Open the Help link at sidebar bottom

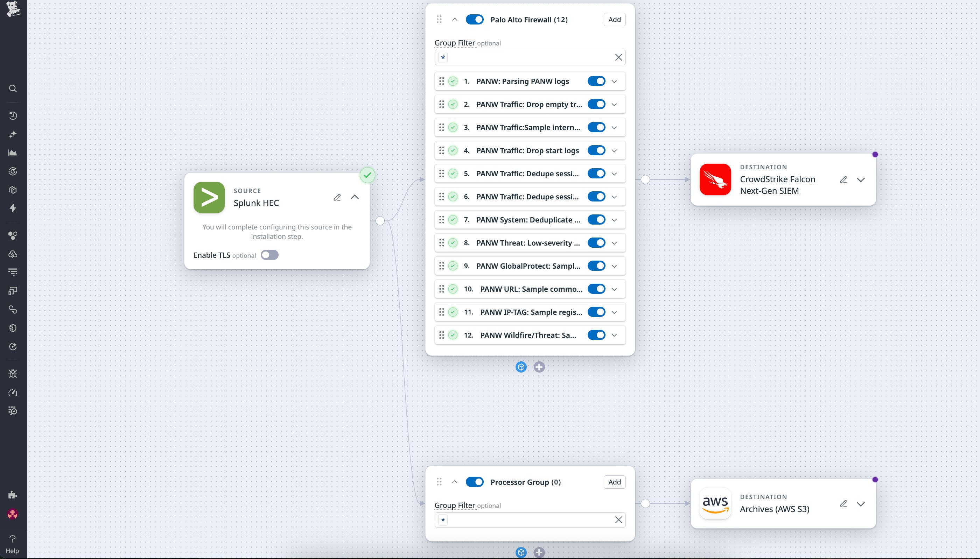[13, 544]
